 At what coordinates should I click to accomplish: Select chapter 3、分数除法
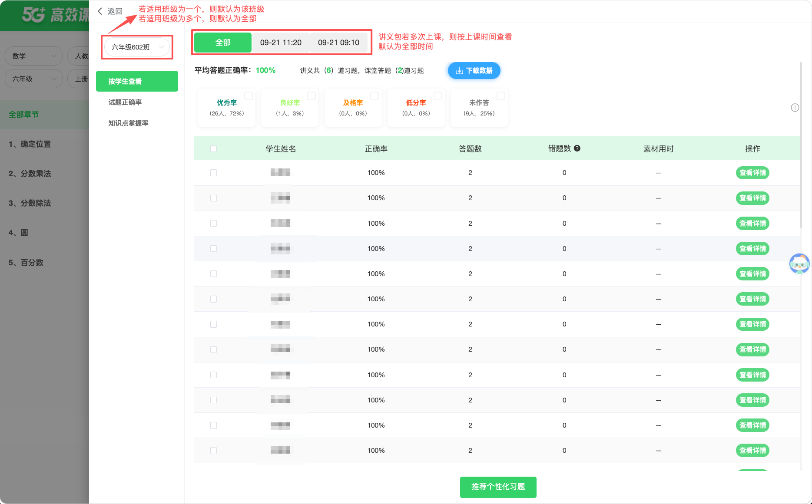click(x=44, y=203)
